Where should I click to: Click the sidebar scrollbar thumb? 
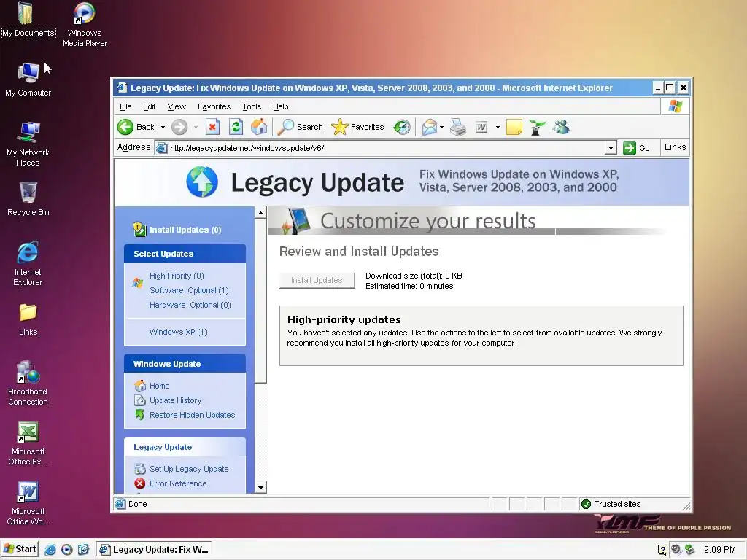point(260,300)
